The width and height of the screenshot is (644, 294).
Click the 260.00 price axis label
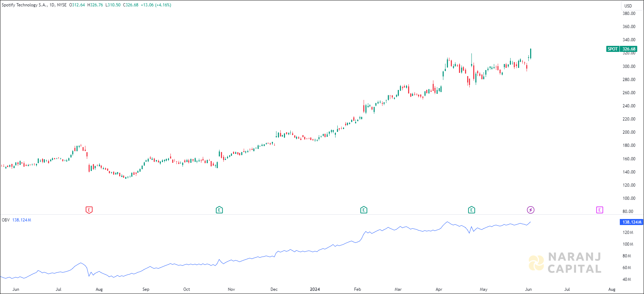[629, 93]
